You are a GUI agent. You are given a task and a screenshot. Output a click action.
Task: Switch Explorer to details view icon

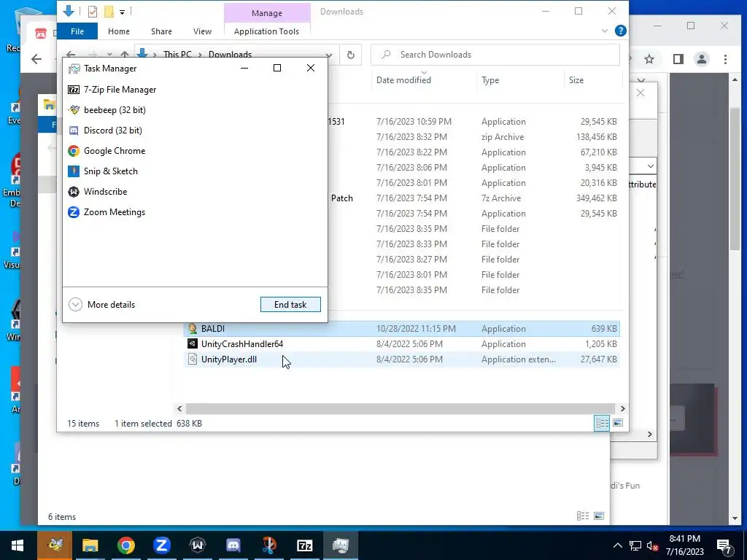[602, 423]
